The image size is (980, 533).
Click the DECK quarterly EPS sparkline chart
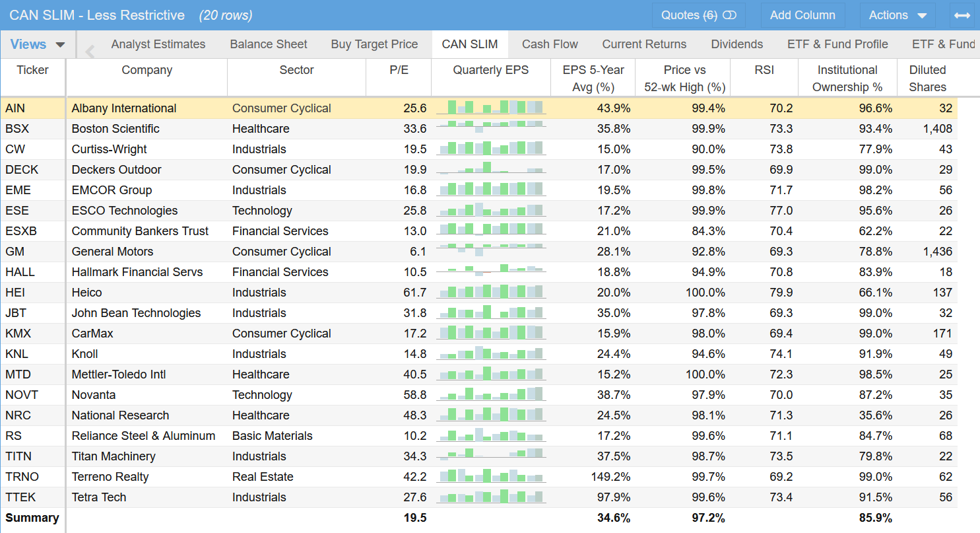pyautogui.click(x=491, y=169)
